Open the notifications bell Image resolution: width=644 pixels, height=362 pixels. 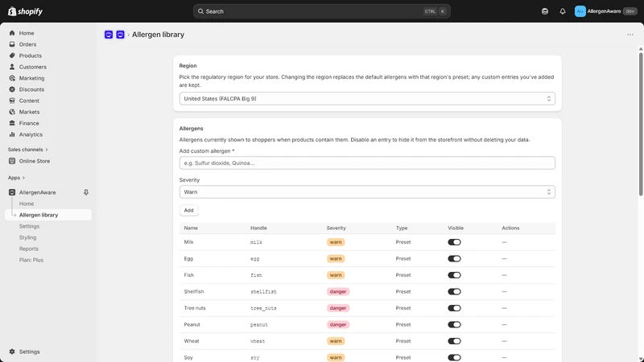pyautogui.click(x=562, y=11)
